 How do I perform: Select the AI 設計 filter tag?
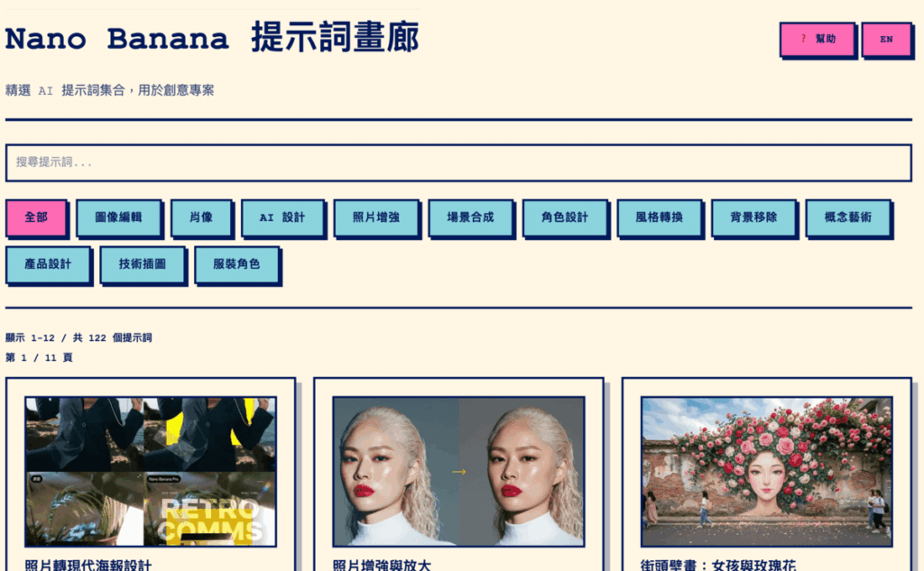click(x=282, y=217)
